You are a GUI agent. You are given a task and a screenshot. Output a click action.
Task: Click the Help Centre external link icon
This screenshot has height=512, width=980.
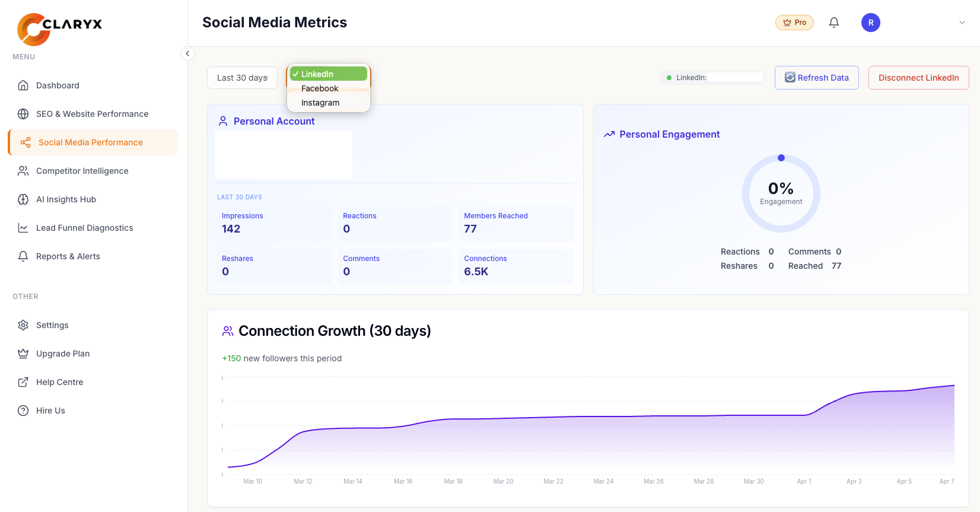coord(23,382)
